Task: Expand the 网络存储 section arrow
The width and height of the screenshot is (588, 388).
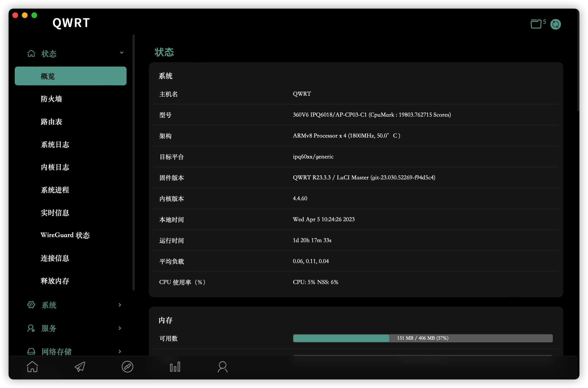Action: pyautogui.click(x=120, y=351)
